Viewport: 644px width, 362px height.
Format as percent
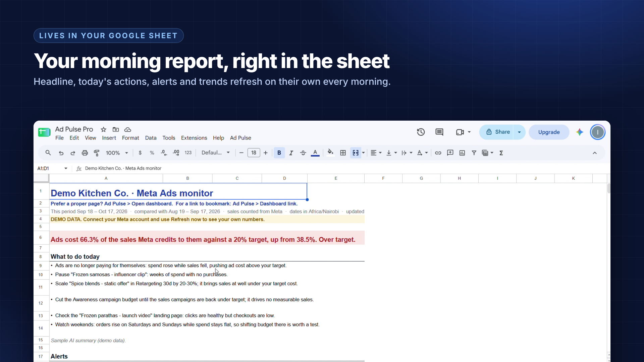click(152, 153)
